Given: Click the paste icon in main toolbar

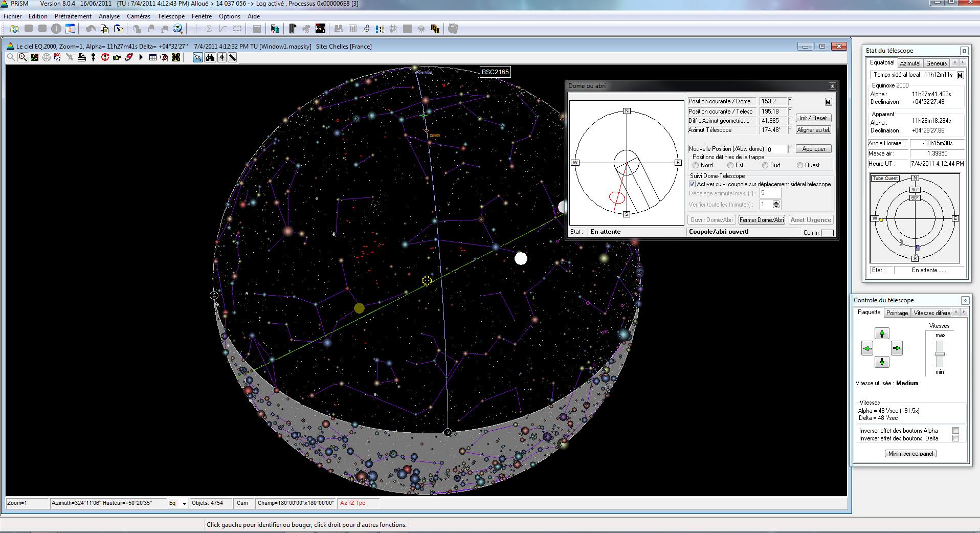Looking at the screenshot, I should point(119,29).
